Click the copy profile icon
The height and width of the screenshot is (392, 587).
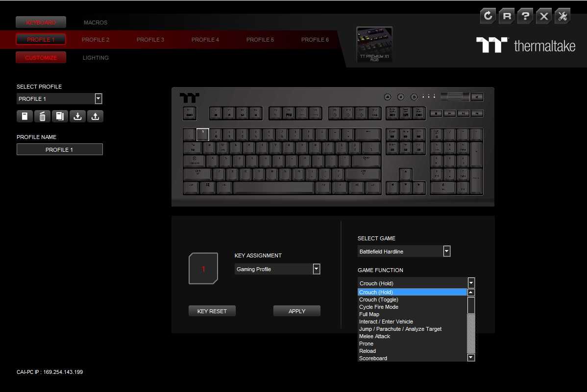(60, 116)
